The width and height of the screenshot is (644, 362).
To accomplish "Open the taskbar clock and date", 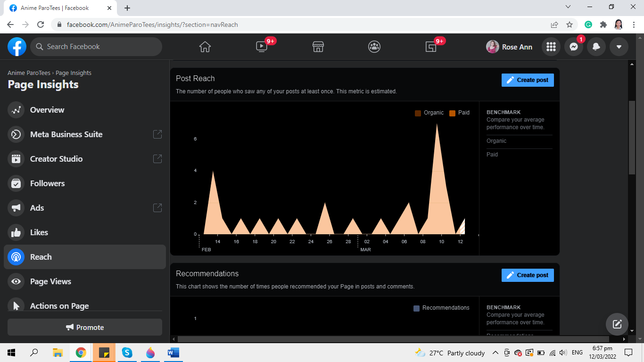I will click(603, 353).
